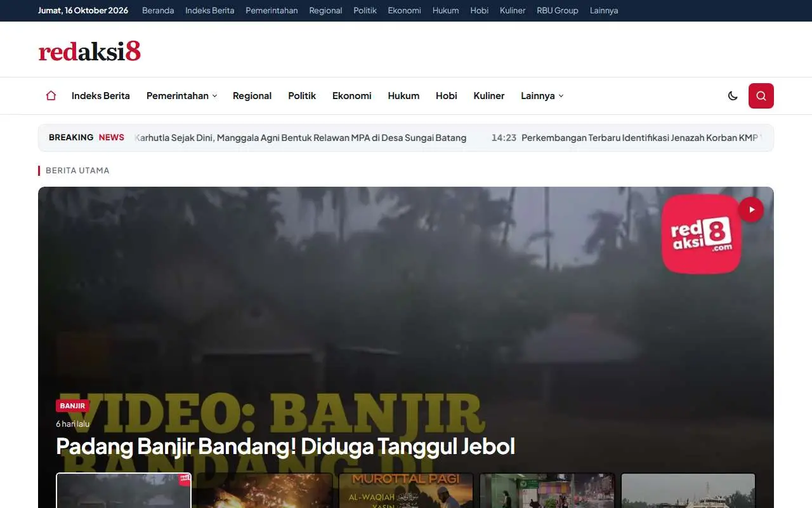Select Hukum in the dark top bar
Image resolution: width=812 pixels, height=508 pixels.
tap(446, 11)
